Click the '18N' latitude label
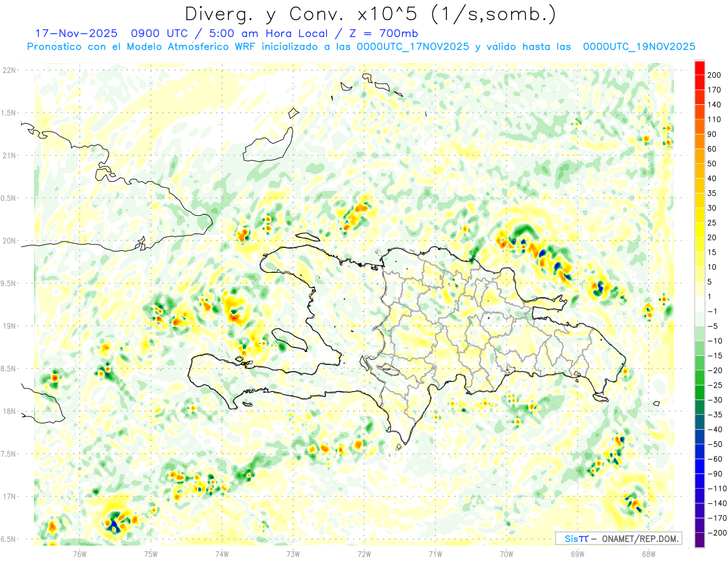Viewport: 728px width, 562px height. 9,411
